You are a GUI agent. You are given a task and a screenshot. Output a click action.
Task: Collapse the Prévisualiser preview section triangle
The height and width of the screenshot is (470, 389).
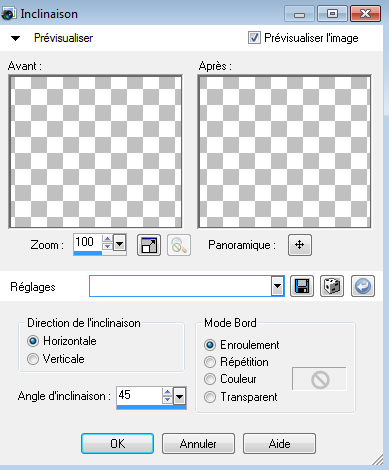click(x=15, y=38)
